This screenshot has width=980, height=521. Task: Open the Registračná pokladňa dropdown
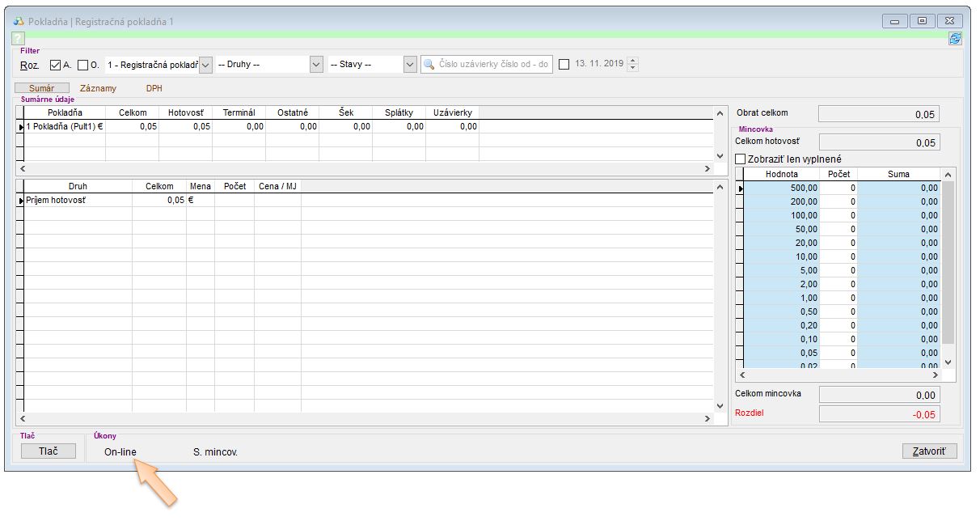click(x=205, y=65)
